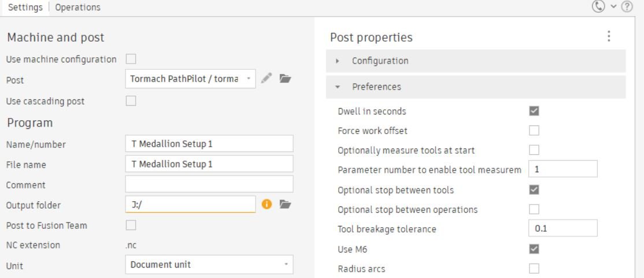
Task: Click the empty Comment input field
Action: [x=209, y=184]
